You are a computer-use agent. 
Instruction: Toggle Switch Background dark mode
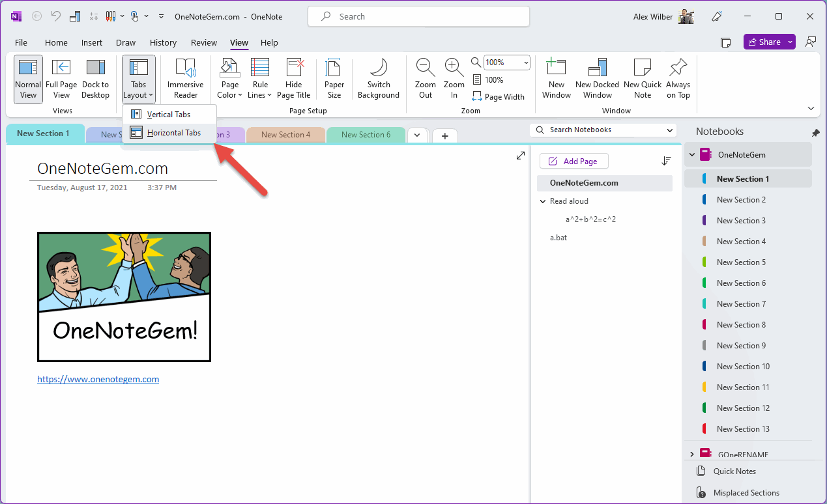pyautogui.click(x=379, y=79)
